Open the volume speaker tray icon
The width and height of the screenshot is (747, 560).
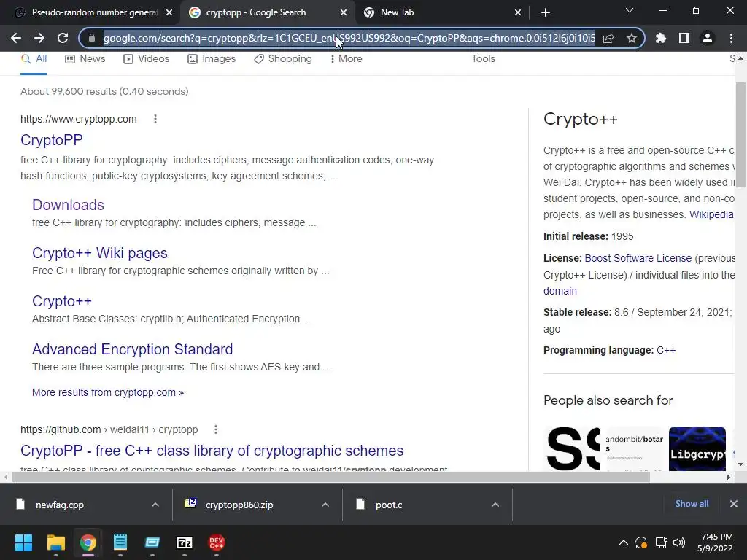point(679,542)
